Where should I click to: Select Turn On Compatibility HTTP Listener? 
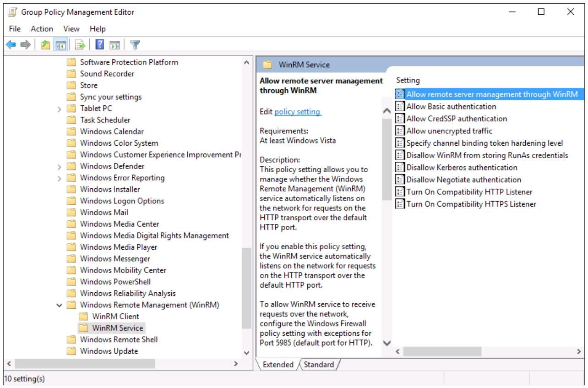pos(469,192)
